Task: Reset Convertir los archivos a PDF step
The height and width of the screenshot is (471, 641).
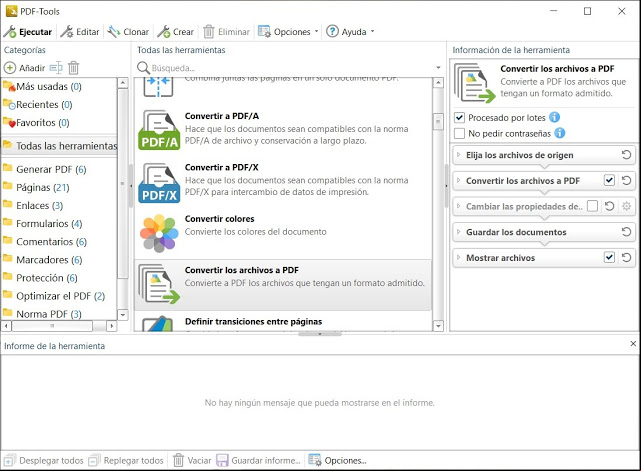Action: 626,180
